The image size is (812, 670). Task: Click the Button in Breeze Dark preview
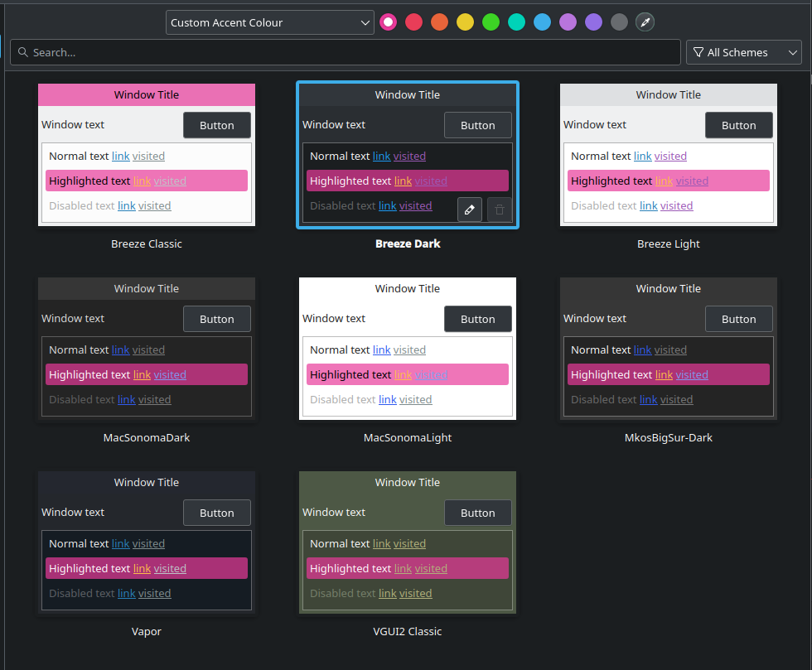tap(478, 125)
